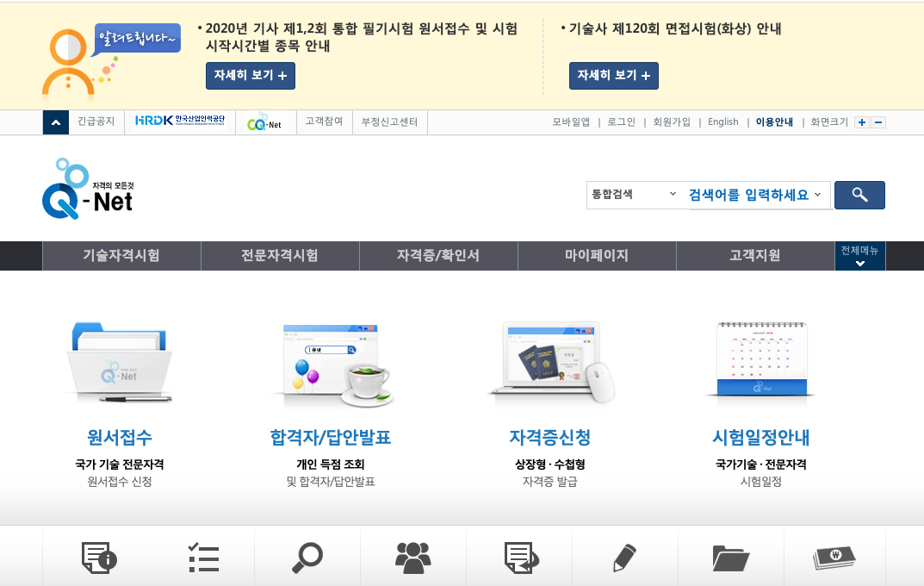Viewport: 924px width, 586px height.
Task: Open the 고객지원 menu
Action: [x=755, y=256]
